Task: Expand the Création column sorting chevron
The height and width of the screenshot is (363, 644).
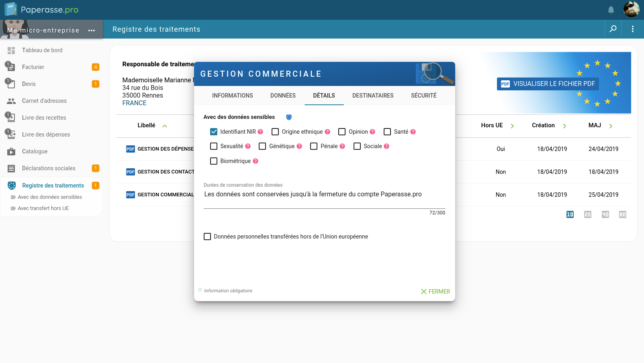Action: point(565,125)
